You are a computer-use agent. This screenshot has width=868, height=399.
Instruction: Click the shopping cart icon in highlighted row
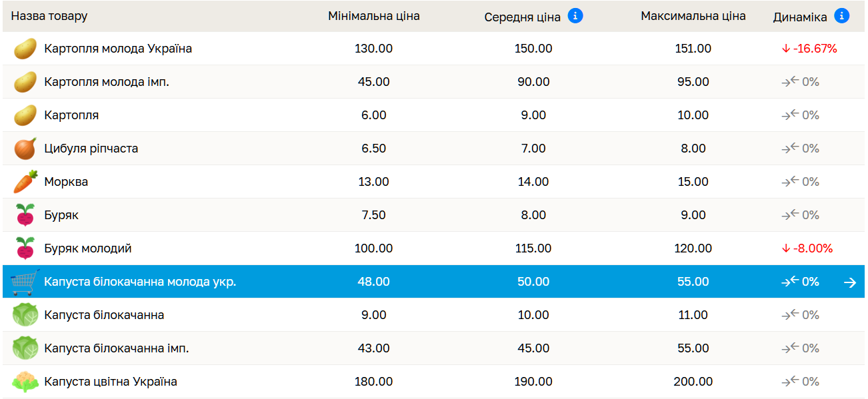25,282
